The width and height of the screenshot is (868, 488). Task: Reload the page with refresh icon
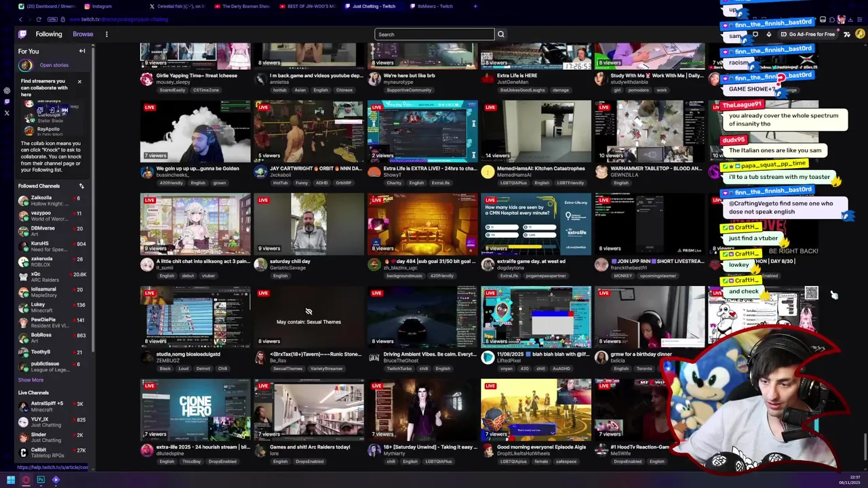[39, 19]
